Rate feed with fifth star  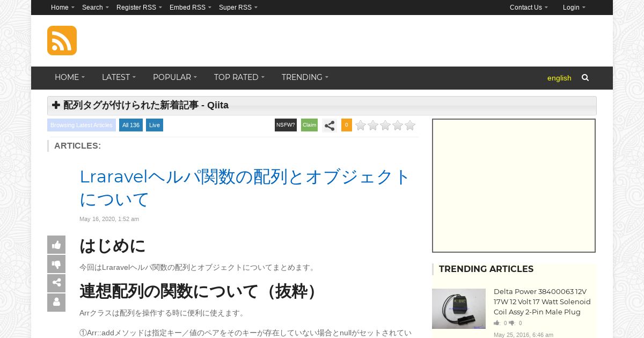pos(410,126)
